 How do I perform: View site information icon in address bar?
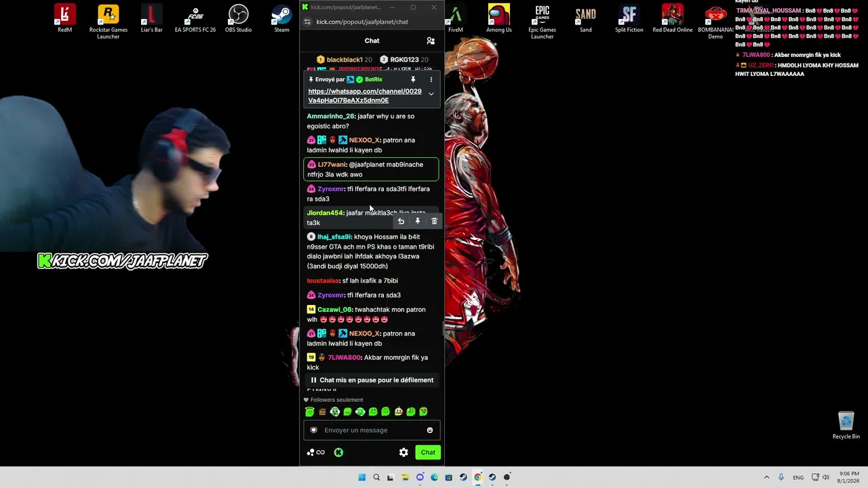pos(307,22)
